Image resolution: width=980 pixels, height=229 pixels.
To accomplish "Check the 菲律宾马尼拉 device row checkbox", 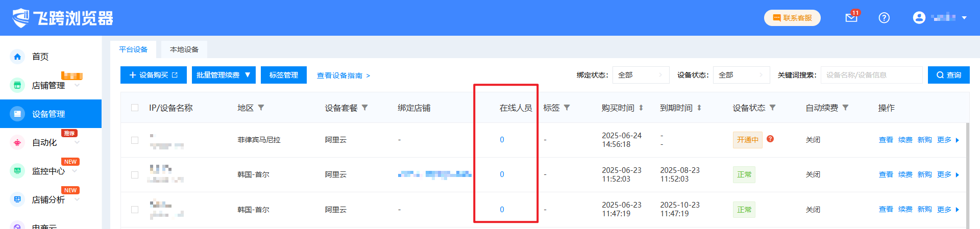I will point(135,140).
